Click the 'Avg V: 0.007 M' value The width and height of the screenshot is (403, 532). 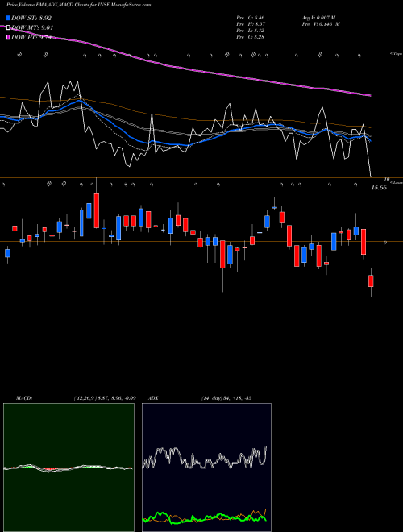pos(318,18)
